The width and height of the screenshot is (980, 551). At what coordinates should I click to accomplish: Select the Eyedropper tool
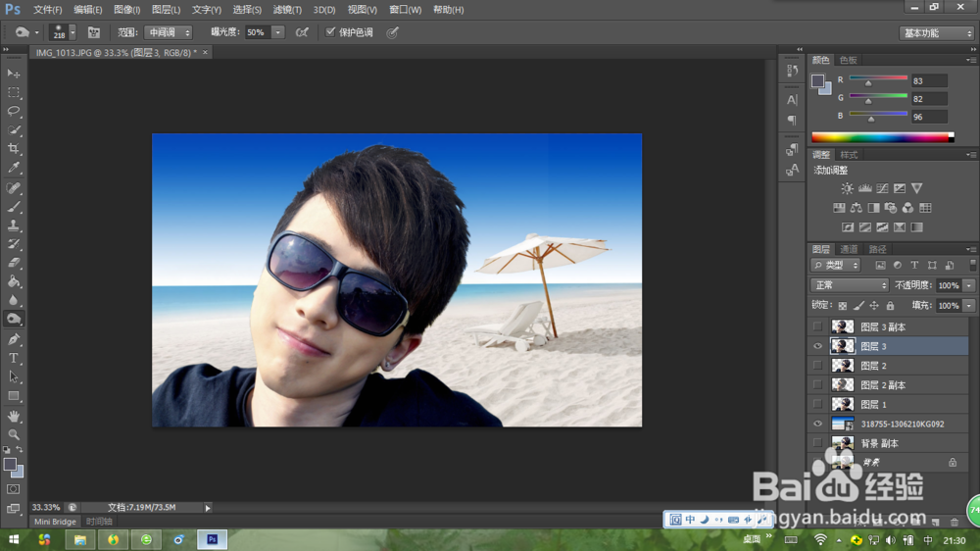click(14, 168)
